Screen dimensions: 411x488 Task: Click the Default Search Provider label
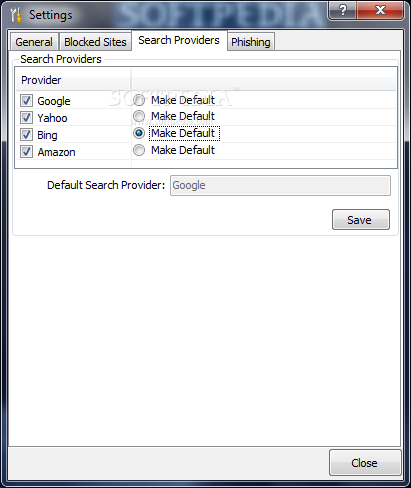coord(106,185)
